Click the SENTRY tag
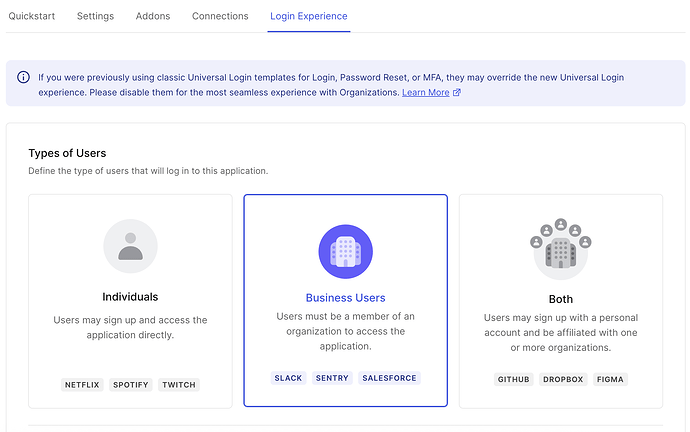 (x=332, y=378)
